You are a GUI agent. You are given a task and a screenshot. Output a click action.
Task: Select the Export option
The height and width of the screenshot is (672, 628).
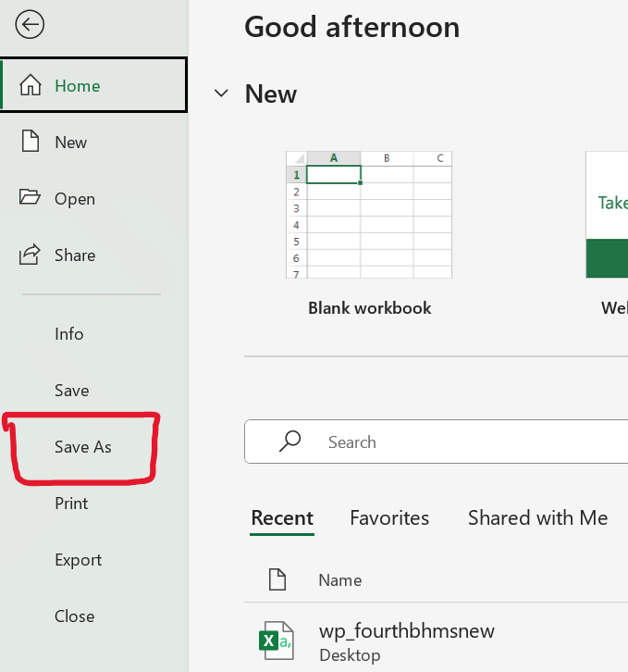pos(78,560)
